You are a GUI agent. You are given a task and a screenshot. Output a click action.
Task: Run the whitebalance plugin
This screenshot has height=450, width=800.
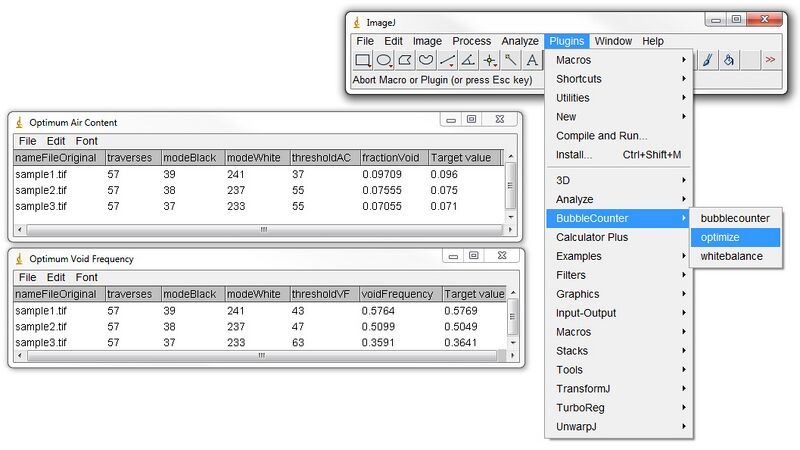tap(735, 256)
